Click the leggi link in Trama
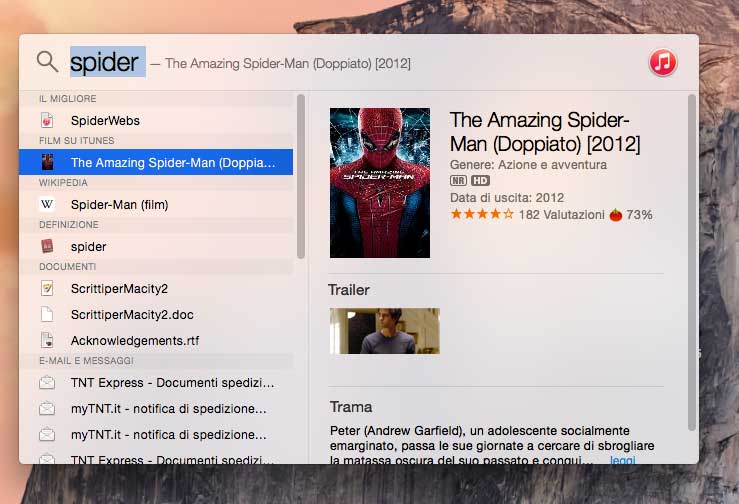The image size is (739, 504). (623, 460)
